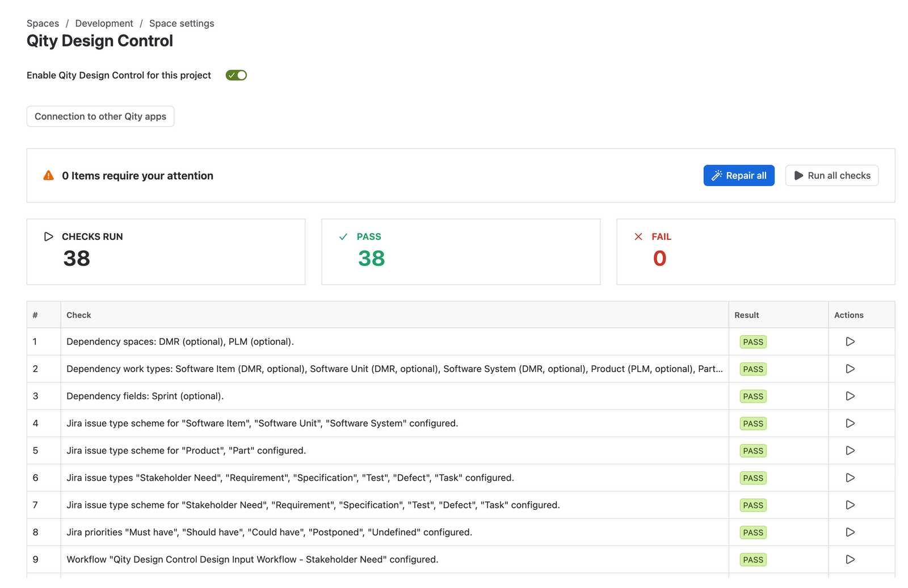This screenshot has width=908, height=588.
Task: Click the Repair all button
Action: click(x=739, y=176)
